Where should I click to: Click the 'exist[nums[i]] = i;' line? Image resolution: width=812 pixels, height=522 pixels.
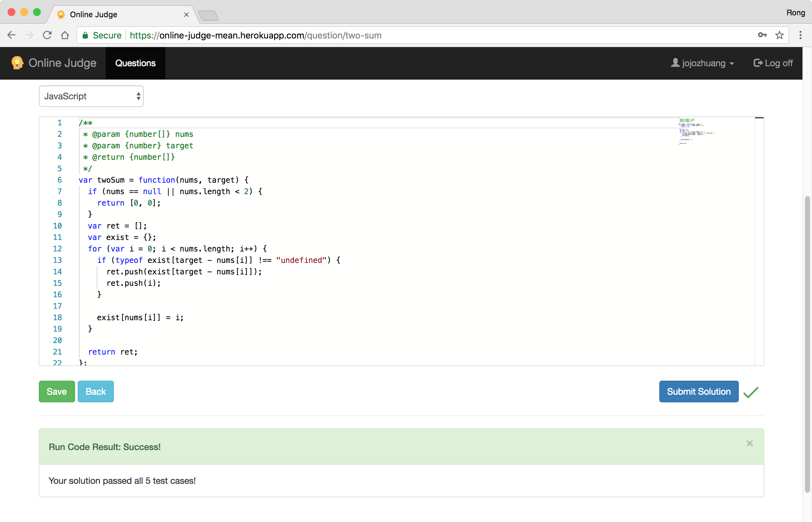(140, 317)
